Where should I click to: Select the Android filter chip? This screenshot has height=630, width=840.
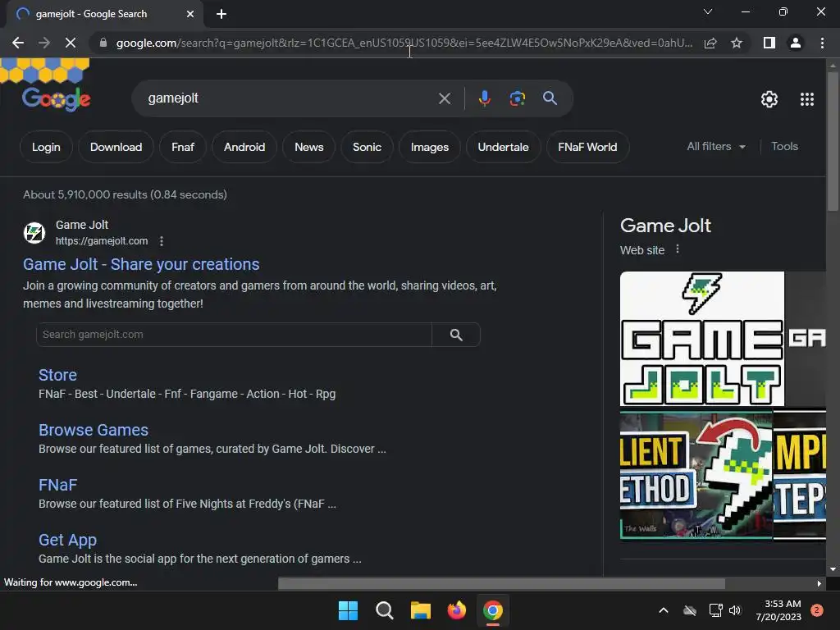coord(244,147)
